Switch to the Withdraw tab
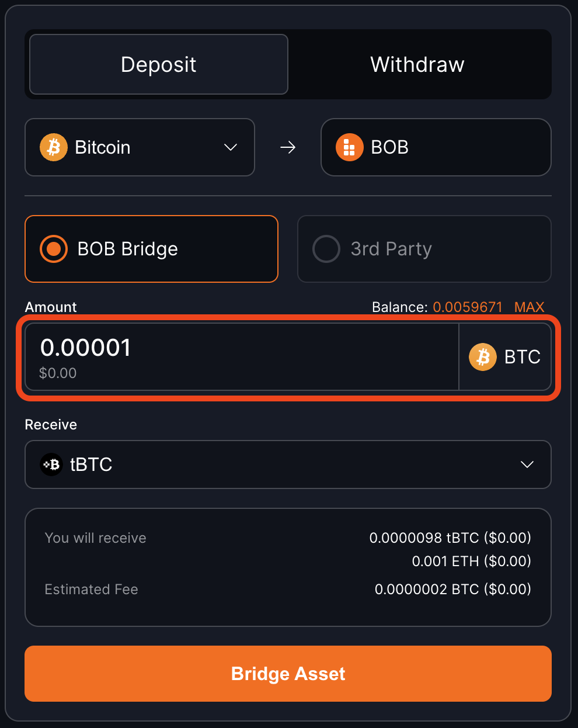578x728 pixels. 416,64
